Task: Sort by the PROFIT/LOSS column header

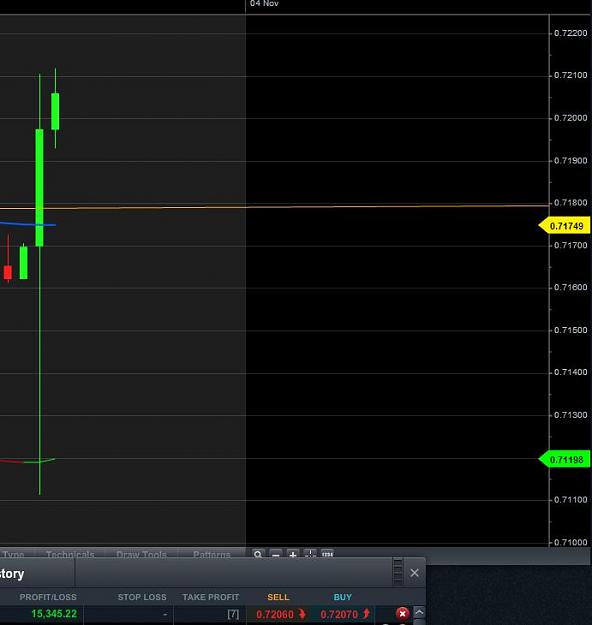Action: pyautogui.click(x=48, y=597)
